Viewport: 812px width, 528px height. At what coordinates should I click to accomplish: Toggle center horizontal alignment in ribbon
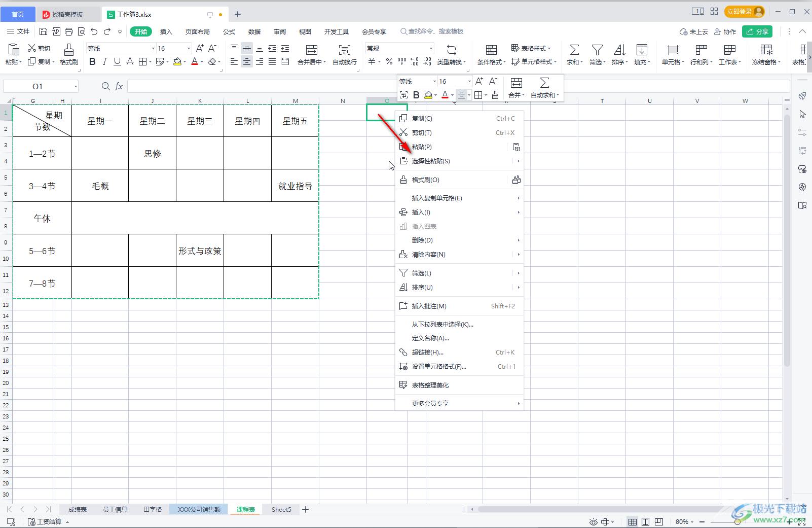pyautogui.click(x=247, y=62)
